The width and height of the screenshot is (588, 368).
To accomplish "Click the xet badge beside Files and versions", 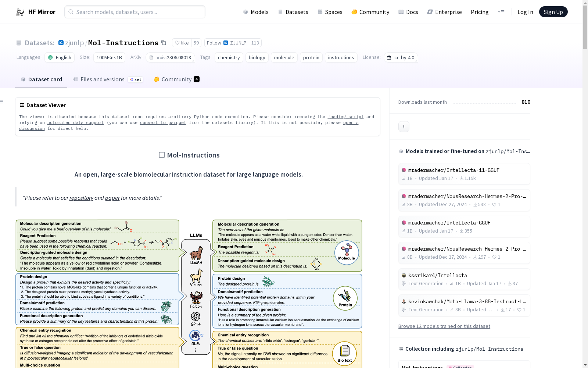I will tap(135, 79).
